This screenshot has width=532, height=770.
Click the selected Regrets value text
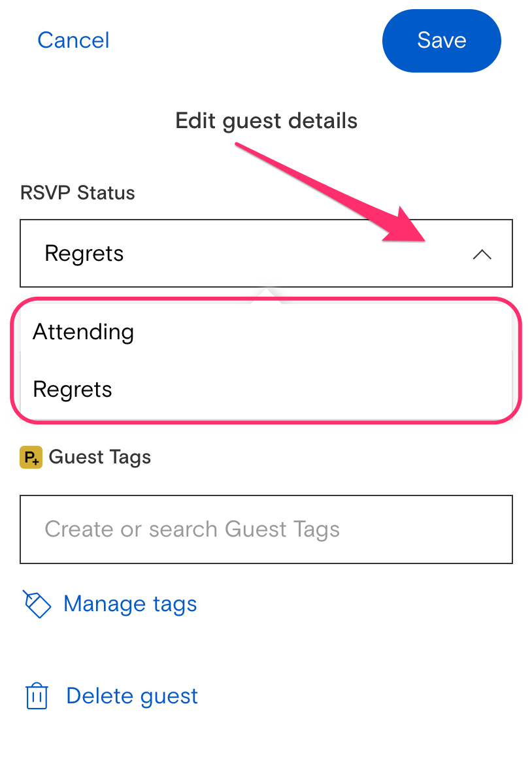[84, 254]
